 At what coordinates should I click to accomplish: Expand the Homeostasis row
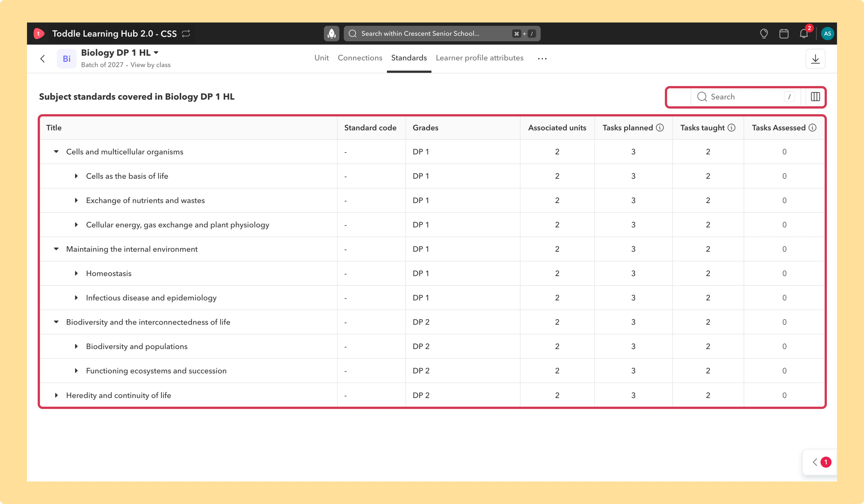click(x=76, y=273)
